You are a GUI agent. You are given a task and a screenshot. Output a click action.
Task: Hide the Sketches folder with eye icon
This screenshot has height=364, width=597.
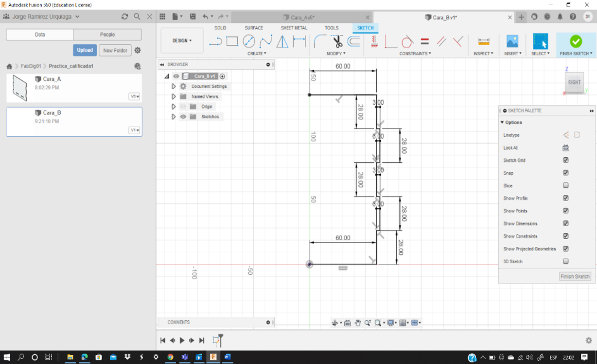coord(183,117)
